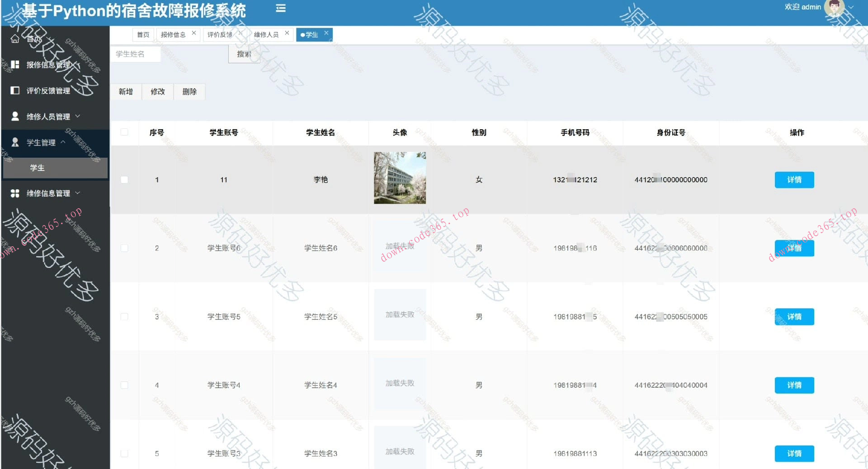Click the 维修人员管理 person icon

(15, 116)
